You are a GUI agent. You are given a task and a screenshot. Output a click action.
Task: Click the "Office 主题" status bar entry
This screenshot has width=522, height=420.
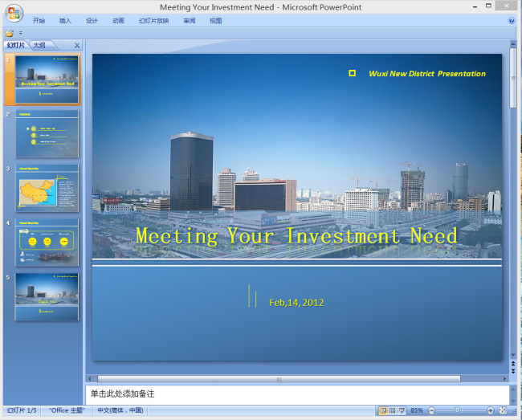coord(67,410)
